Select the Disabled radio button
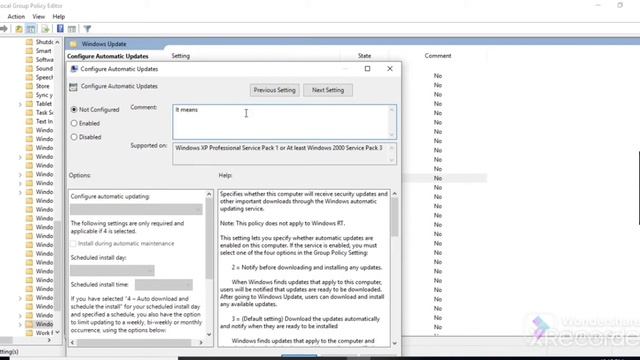Screen dimensions: 640x360 coord(74,137)
